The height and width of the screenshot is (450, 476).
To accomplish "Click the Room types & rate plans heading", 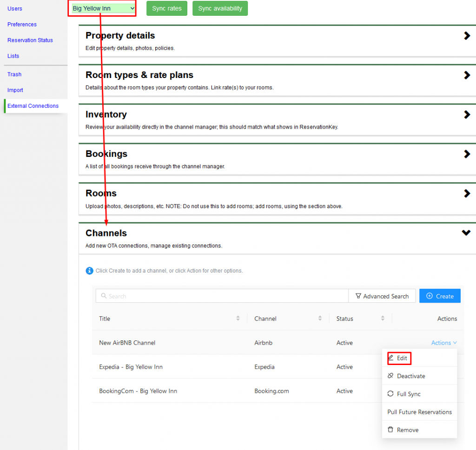I will [x=139, y=75].
